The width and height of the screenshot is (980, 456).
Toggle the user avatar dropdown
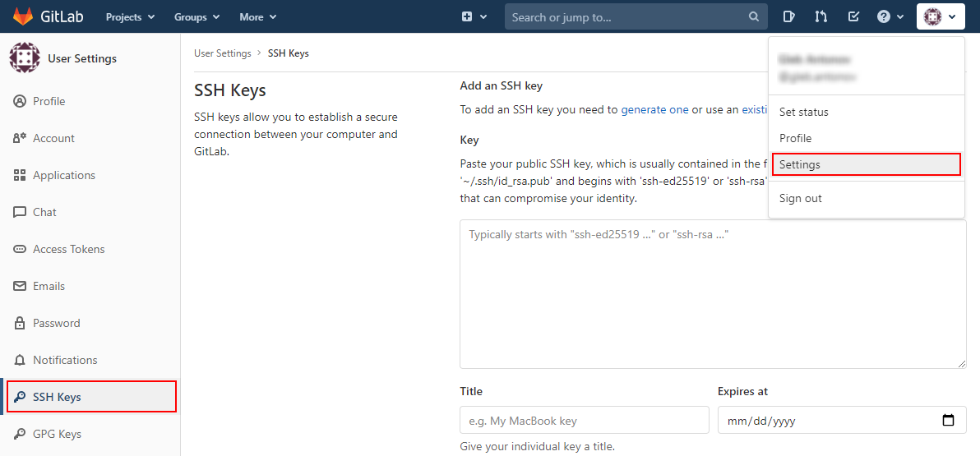coord(941,17)
